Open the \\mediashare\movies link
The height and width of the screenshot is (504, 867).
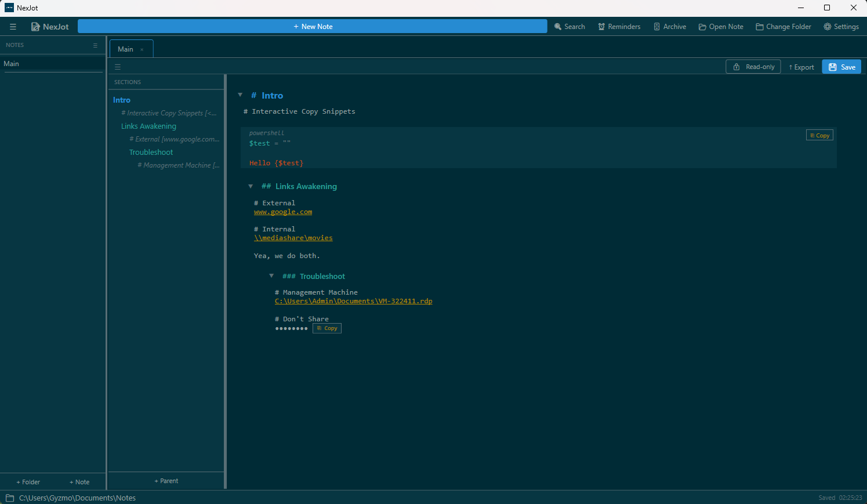tap(293, 238)
